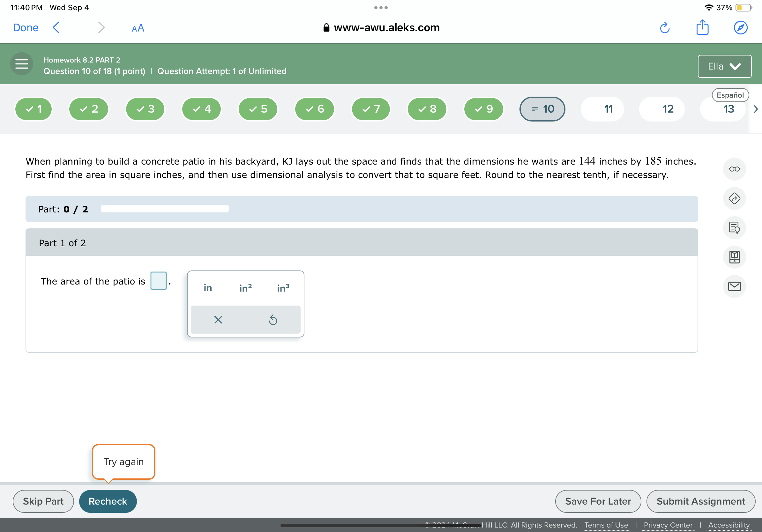This screenshot has height=532, width=762.
Task: Open the hint arrow diamond icon
Action: coord(734,198)
